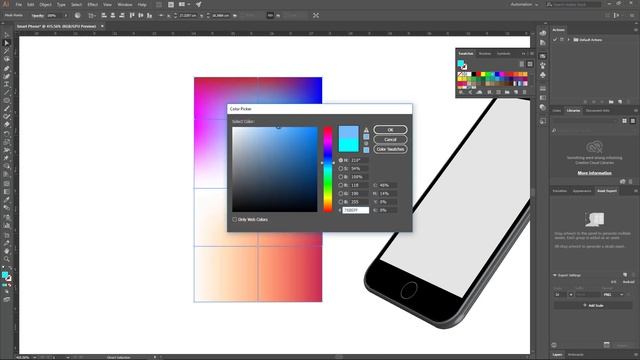Select the G green radio button

point(341,193)
